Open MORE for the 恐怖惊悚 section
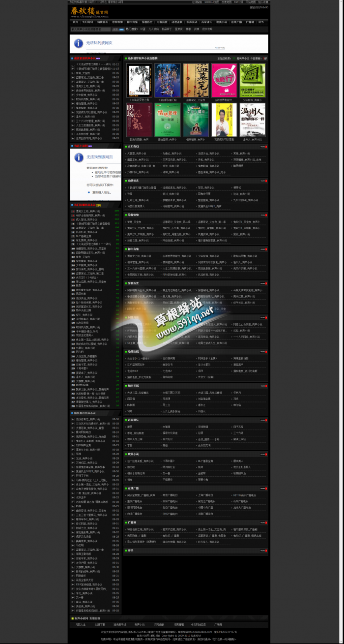 coord(263,215)
